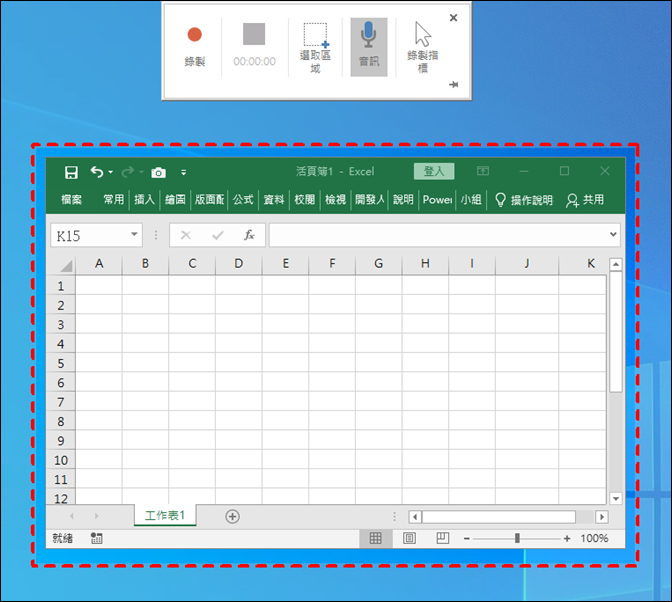The width and height of the screenshot is (672, 602).
Task: Switch to Normal view in status bar
Action: tap(375, 538)
